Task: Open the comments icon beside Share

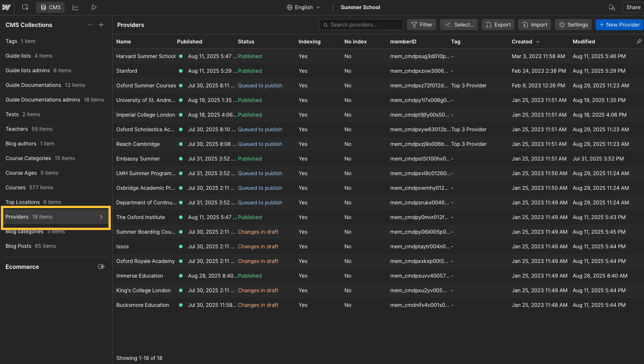Action: pos(612,7)
